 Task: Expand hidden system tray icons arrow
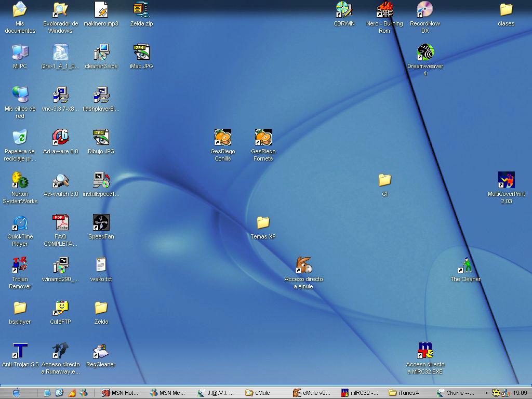486,393
